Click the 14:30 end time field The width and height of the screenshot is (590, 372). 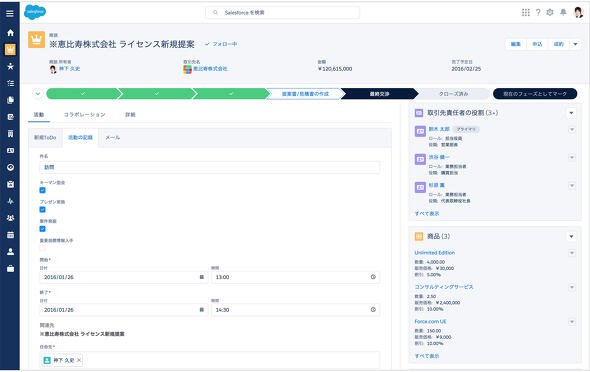295,310
